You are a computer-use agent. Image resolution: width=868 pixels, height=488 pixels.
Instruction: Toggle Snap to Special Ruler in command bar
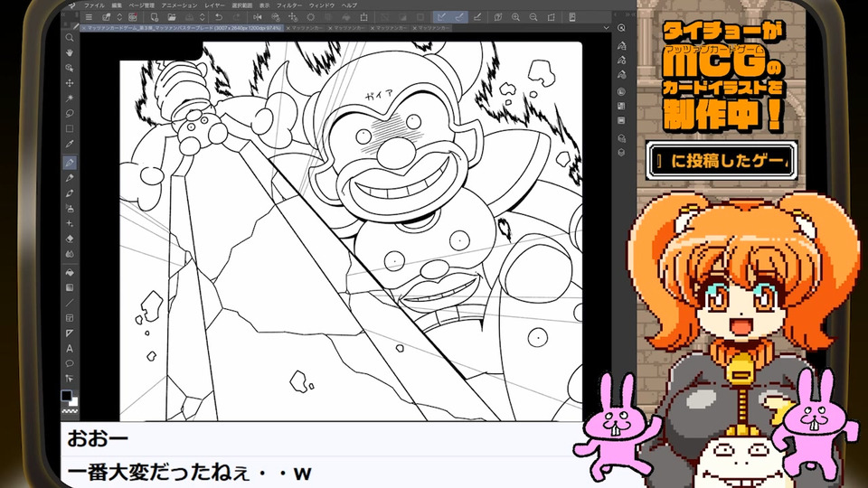(x=459, y=17)
